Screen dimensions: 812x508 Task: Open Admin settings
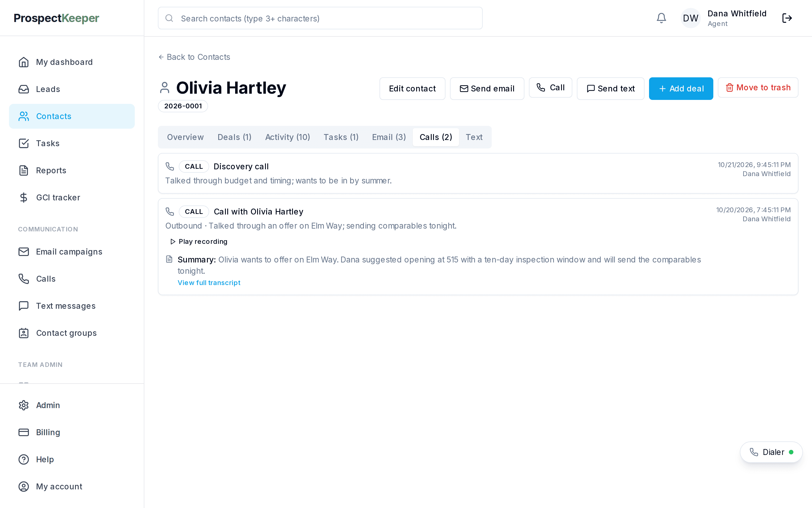click(72, 405)
